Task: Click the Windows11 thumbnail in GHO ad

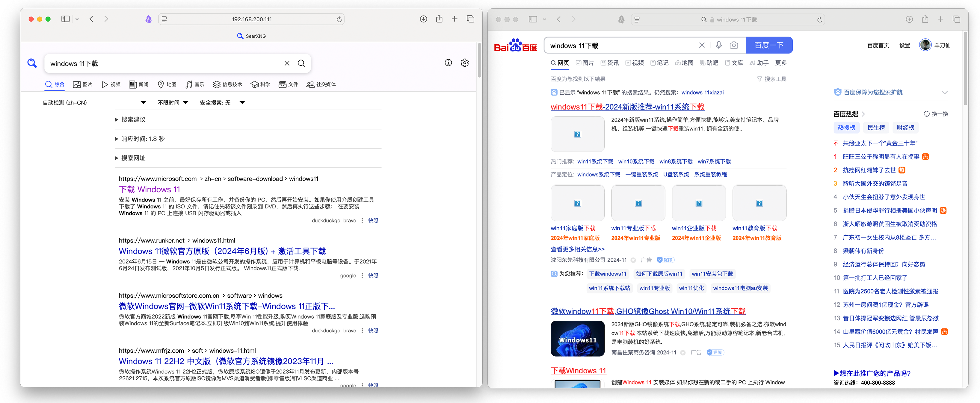Action: coord(578,338)
